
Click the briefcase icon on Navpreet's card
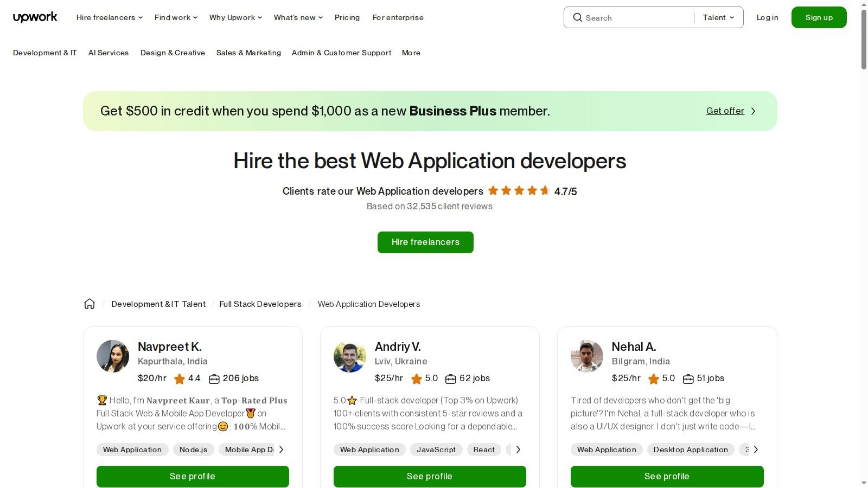point(214,378)
